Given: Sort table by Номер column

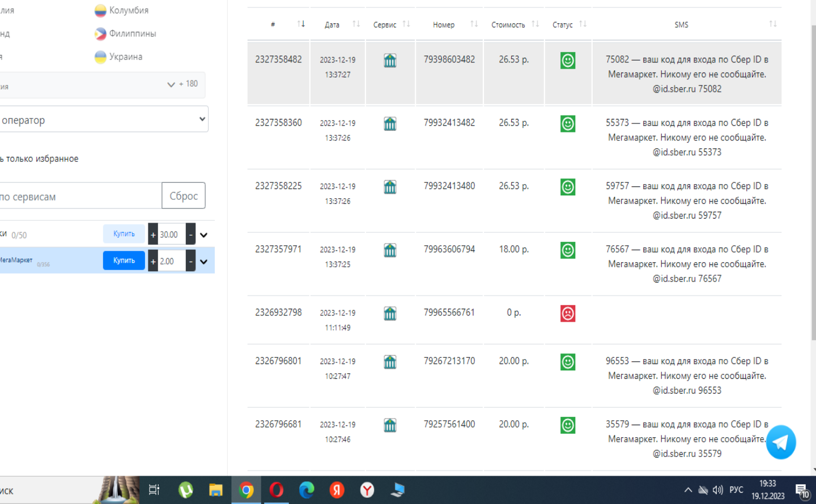Looking at the screenshot, I should pyautogui.click(x=474, y=24).
